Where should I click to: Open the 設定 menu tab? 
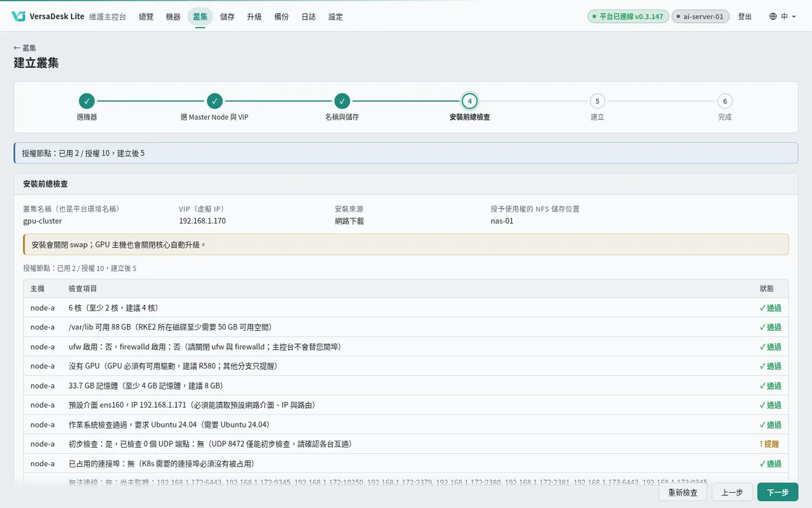tap(336, 17)
